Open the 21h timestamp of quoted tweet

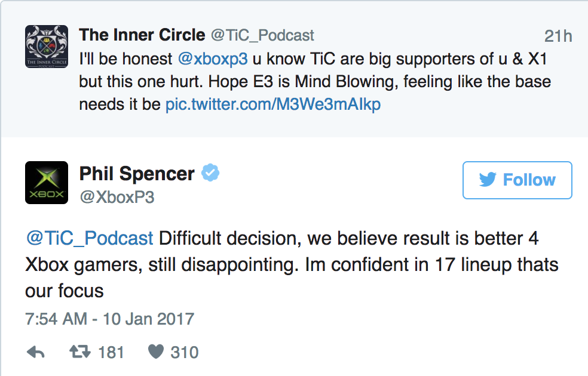[558, 36]
